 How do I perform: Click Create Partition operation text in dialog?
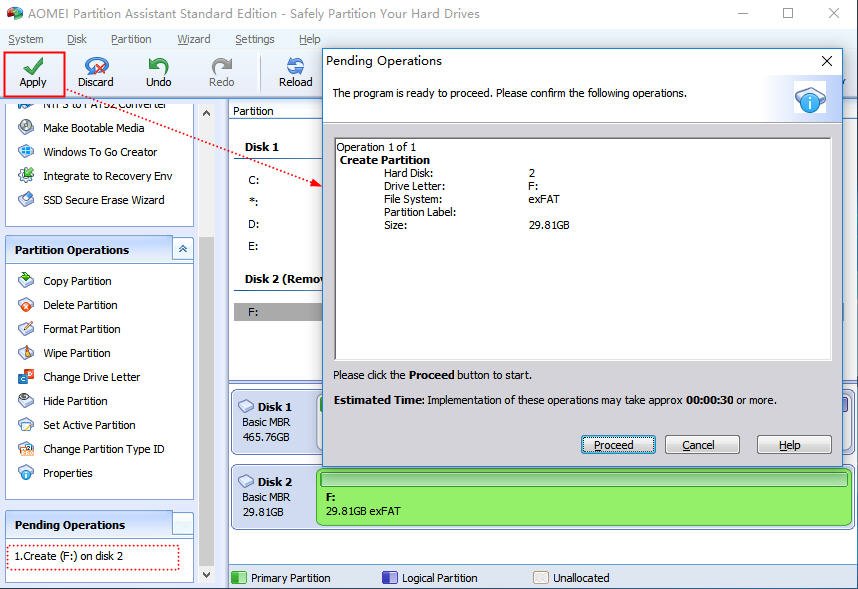point(385,160)
